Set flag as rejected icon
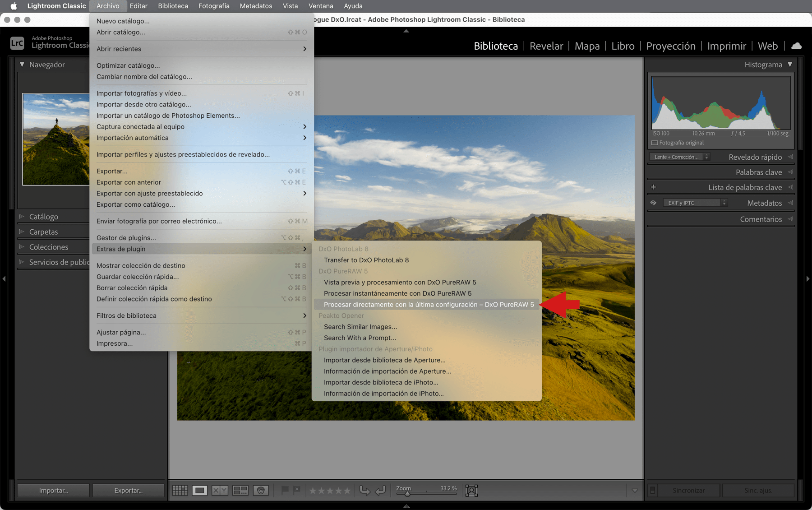The image size is (812, 510). click(x=296, y=490)
